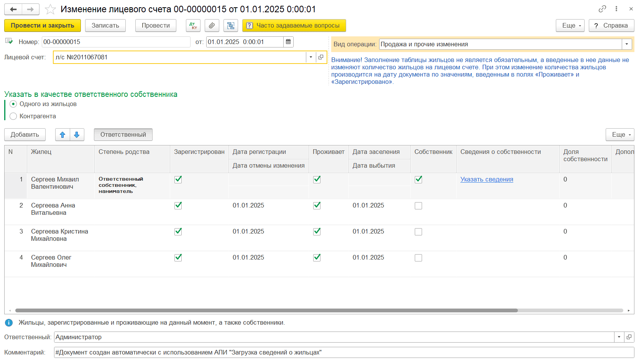
Task: Toggle Собственник checkbox for Сергеева Анна Витальевна
Action: [418, 206]
